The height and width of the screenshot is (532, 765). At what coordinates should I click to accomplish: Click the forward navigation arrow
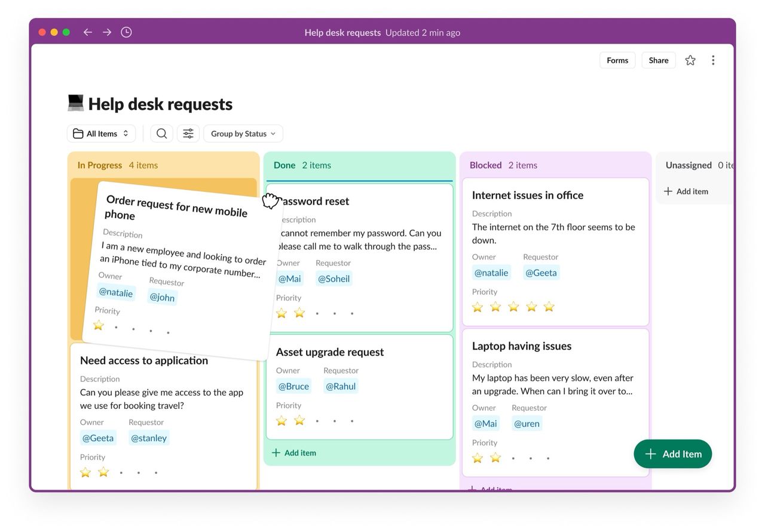coord(107,32)
